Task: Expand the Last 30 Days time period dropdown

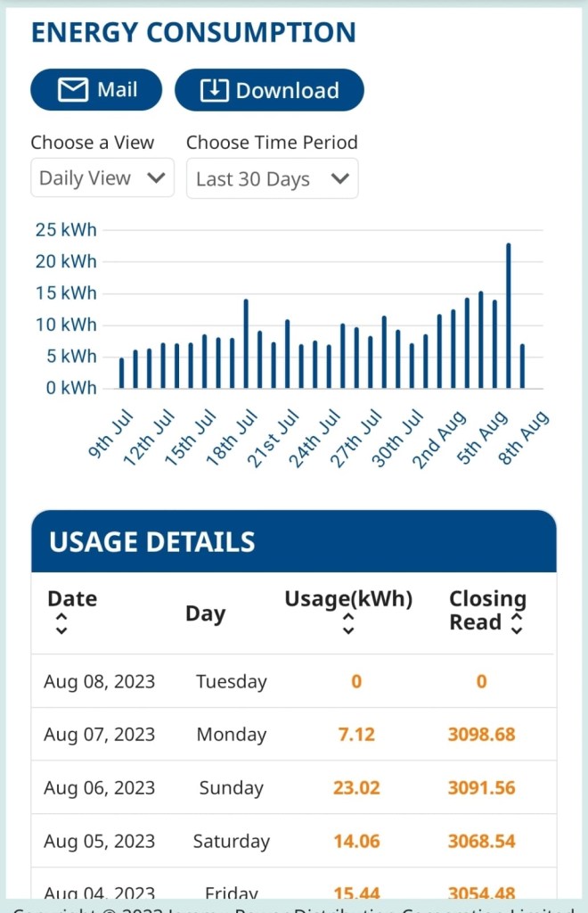Action: (x=272, y=179)
